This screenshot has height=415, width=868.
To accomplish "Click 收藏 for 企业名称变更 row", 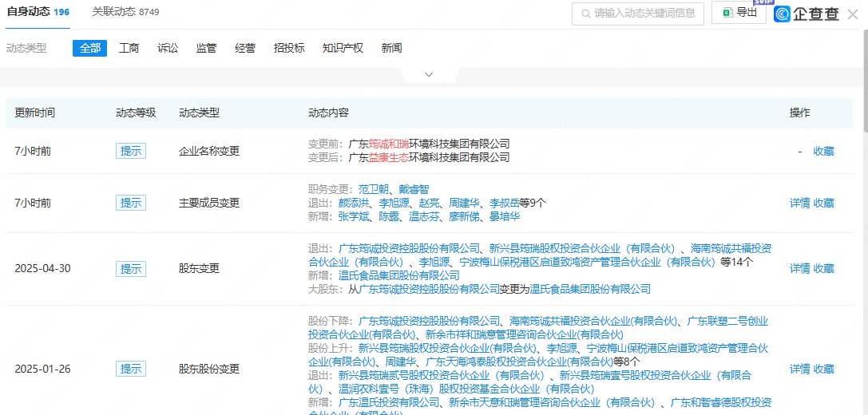I will click(824, 151).
